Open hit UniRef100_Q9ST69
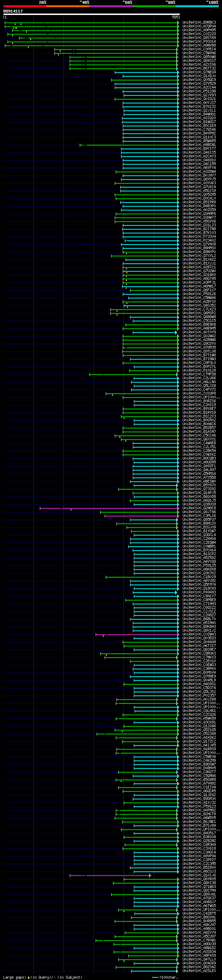Screen dimensions: 222x980 [x=199, y=38]
